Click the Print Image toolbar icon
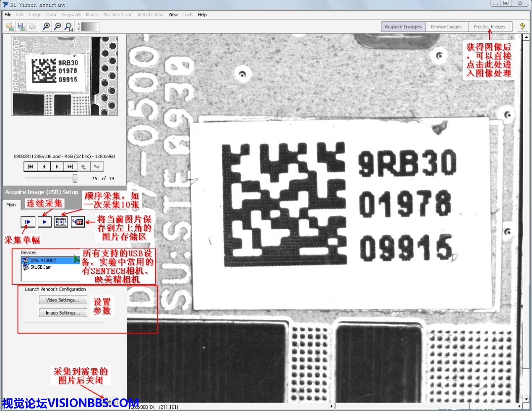This screenshot has width=532, height=411. [x=32, y=26]
